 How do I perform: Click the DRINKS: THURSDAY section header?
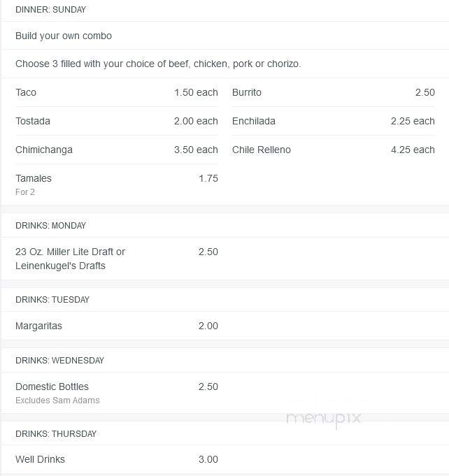click(x=56, y=434)
